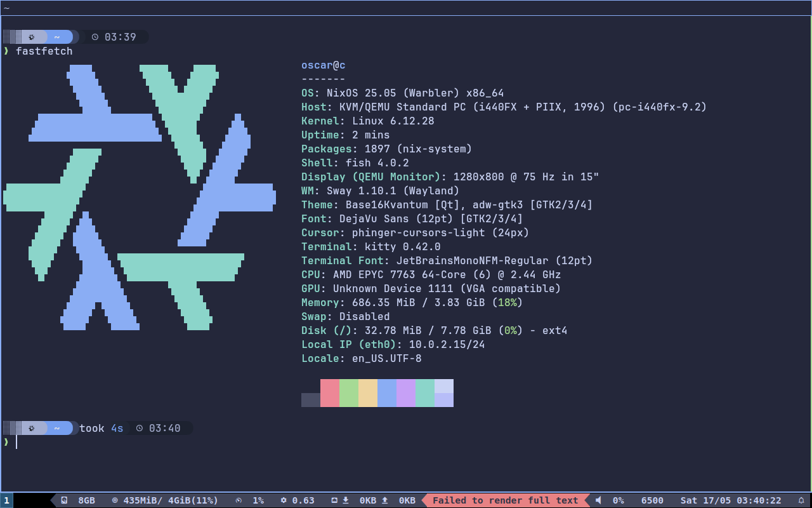The height and width of the screenshot is (508, 812).
Task: Click the 'Failed to render full text' block
Action: pyautogui.click(x=506, y=500)
